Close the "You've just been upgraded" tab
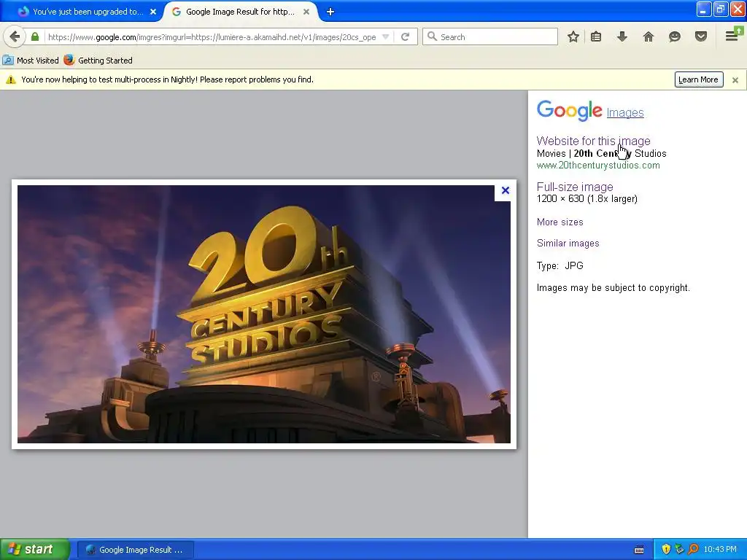This screenshot has width=747, height=560. [x=153, y=12]
